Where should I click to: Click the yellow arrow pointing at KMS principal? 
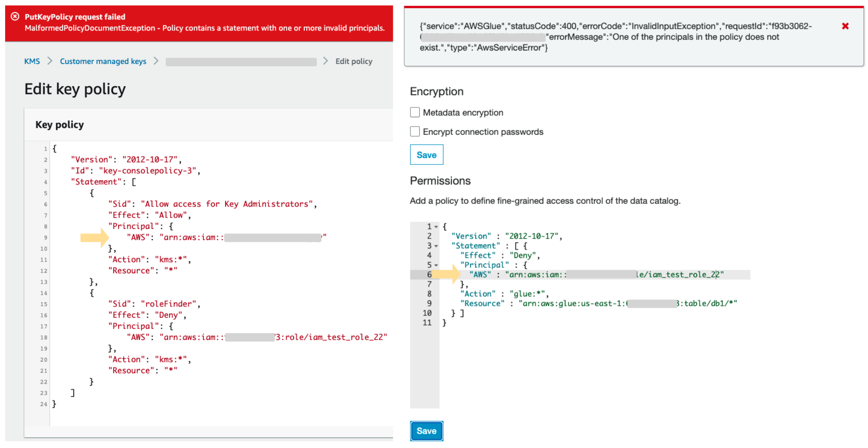(94, 238)
